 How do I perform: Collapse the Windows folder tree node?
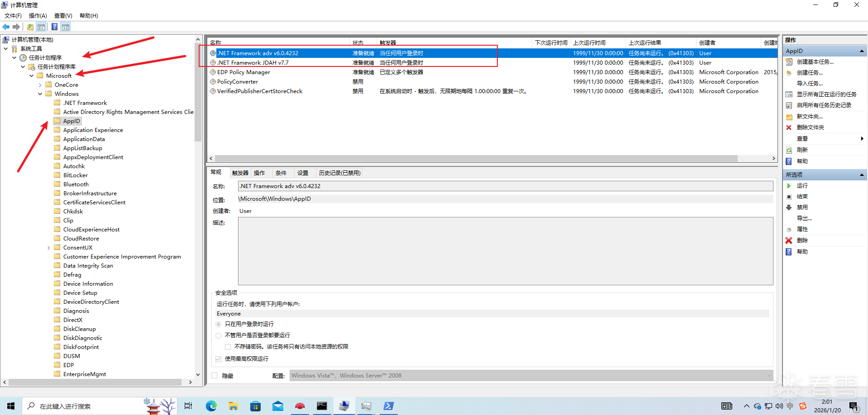point(40,94)
